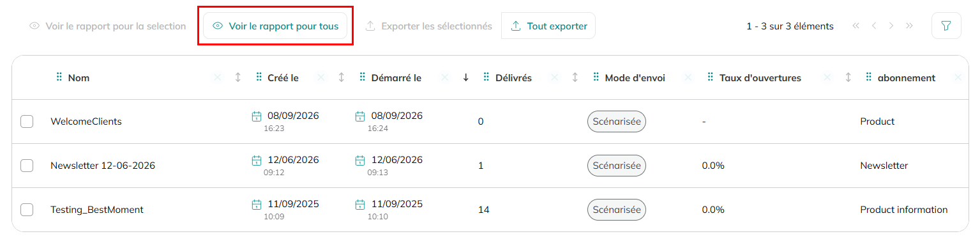Remove the abonnement column with X
This screenshot has width=980, height=250.
958,77
